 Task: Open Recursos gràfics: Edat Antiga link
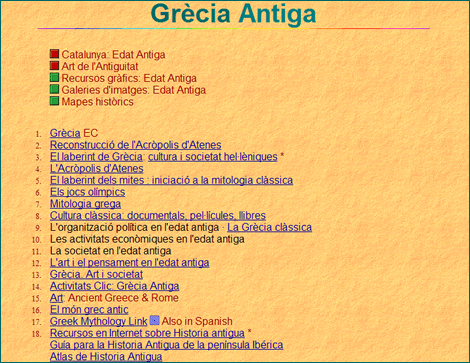pyautogui.click(x=129, y=78)
